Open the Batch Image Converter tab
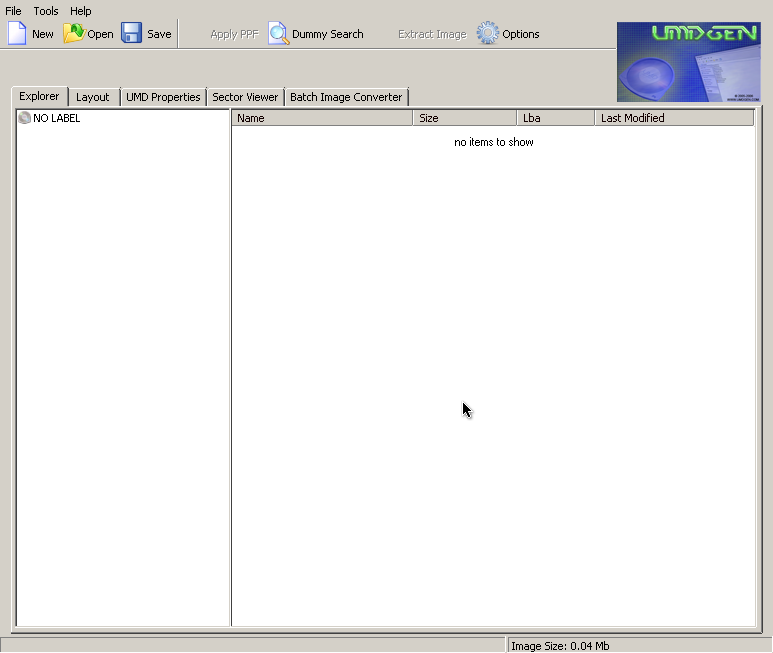Image resolution: width=773 pixels, height=653 pixels. (x=346, y=97)
